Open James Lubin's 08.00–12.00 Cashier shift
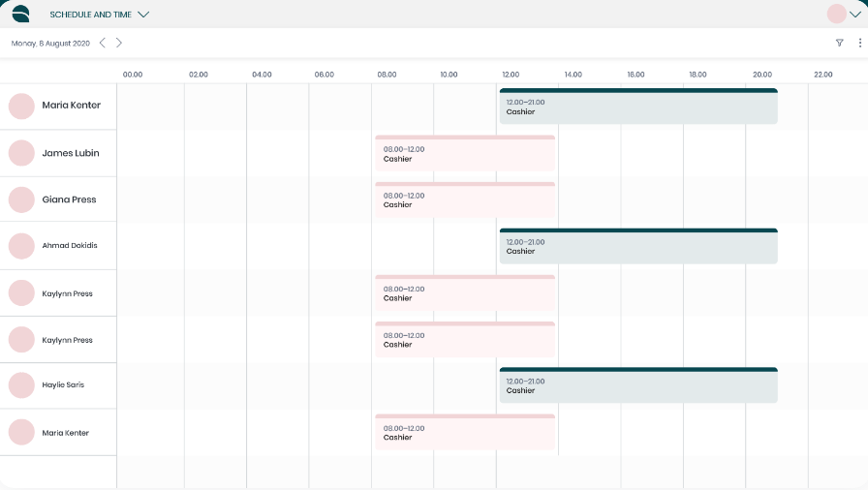 tap(465, 154)
